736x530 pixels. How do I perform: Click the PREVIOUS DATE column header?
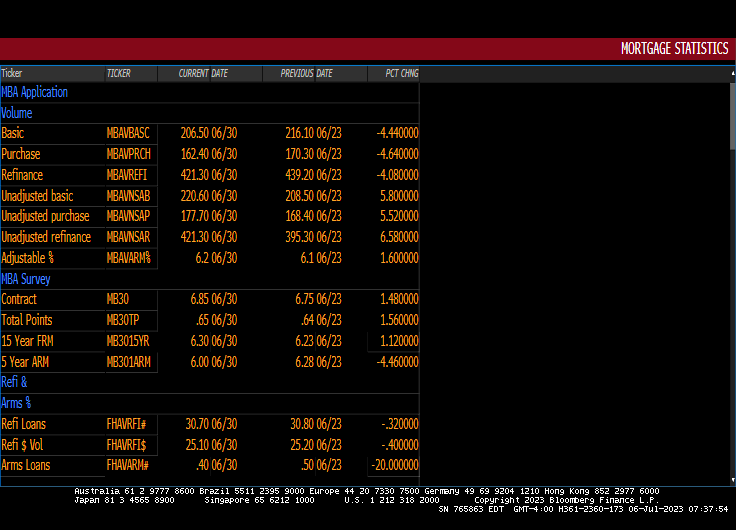click(x=307, y=73)
